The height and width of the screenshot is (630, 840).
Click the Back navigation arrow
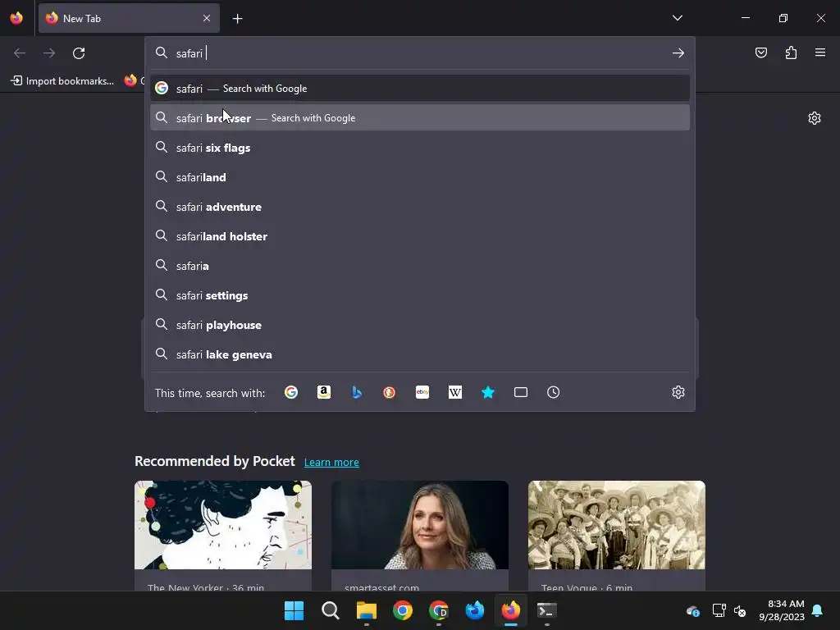[20, 53]
